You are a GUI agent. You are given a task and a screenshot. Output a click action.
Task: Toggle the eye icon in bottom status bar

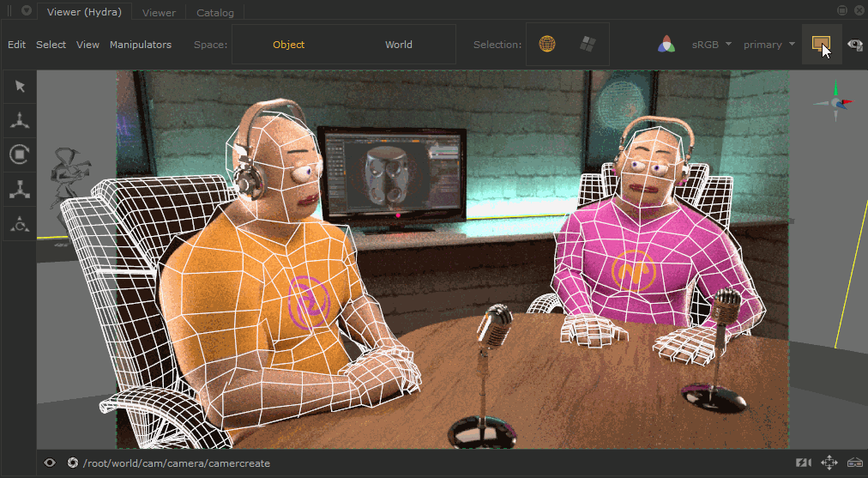[x=50, y=463]
